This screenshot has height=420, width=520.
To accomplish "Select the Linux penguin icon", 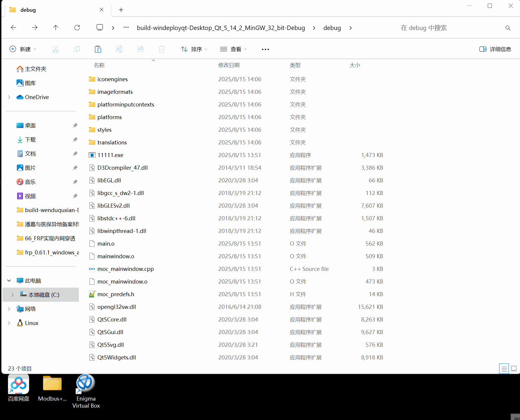I will (20, 323).
